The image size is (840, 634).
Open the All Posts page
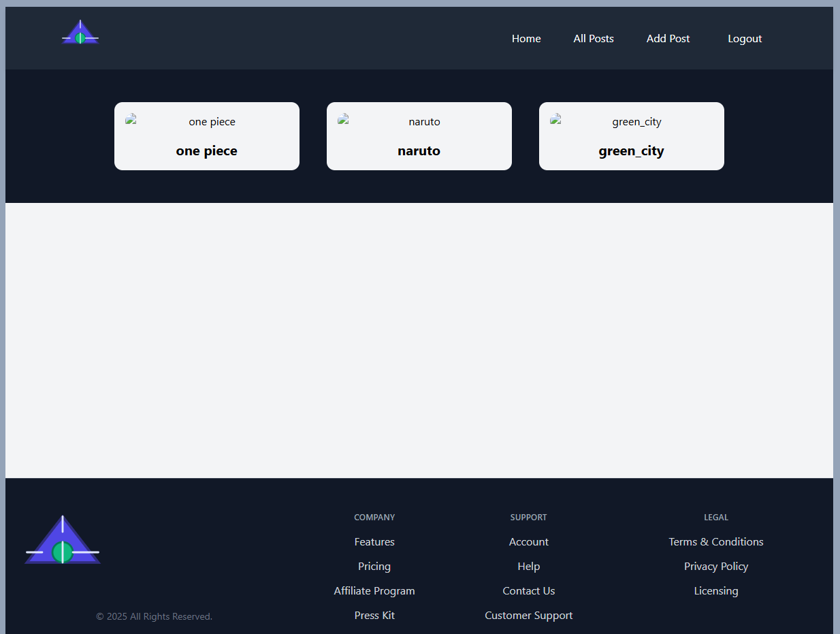[594, 39]
